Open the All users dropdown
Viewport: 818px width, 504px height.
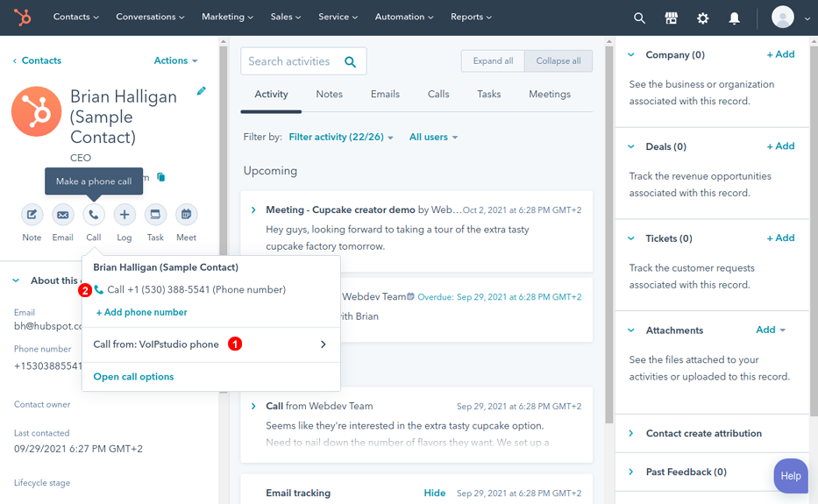coord(433,138)
